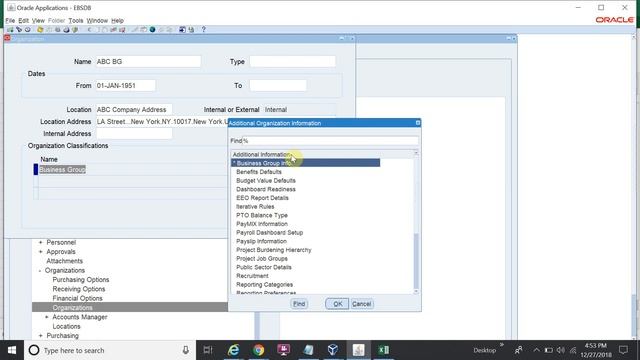This screenshot has height=360, width=640.
Task: Select Benefits Defaults in the list
Action: (259, 172)
